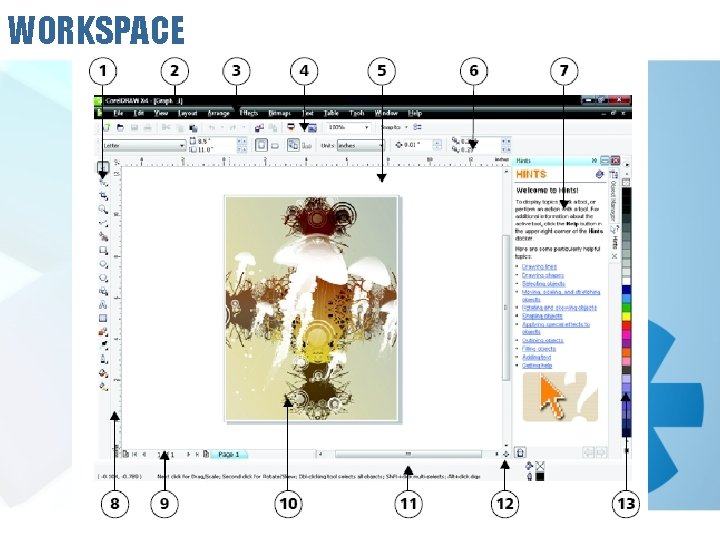Select the Fill bucket tool in the toolbox
The height and width of the screenshot is (540, 720).
pyautogui.click(x=104, y=373)
